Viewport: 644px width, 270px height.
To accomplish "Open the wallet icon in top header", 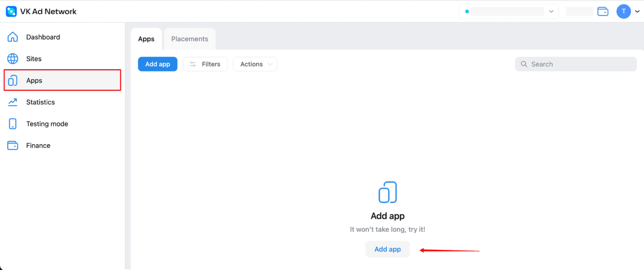I will [x=603, y=12].
